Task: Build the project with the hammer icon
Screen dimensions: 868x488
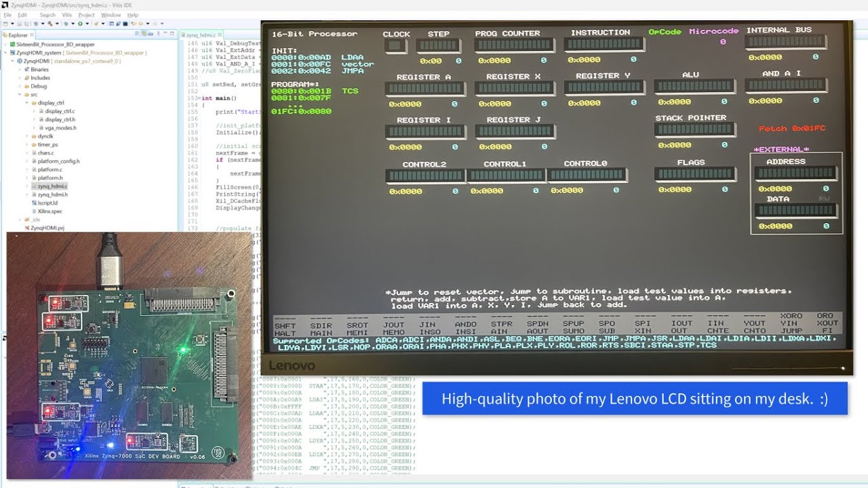Action: tap(50, 24)
